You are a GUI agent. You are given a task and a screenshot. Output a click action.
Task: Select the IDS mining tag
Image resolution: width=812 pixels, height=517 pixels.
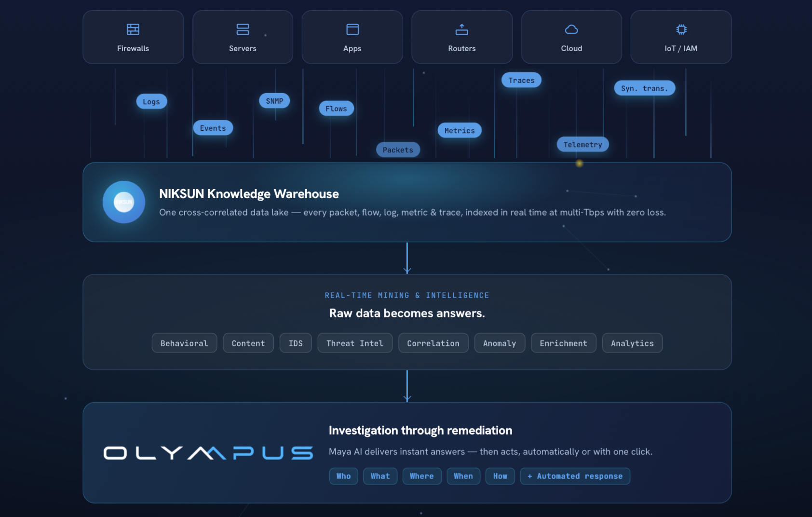click(296, 343)
